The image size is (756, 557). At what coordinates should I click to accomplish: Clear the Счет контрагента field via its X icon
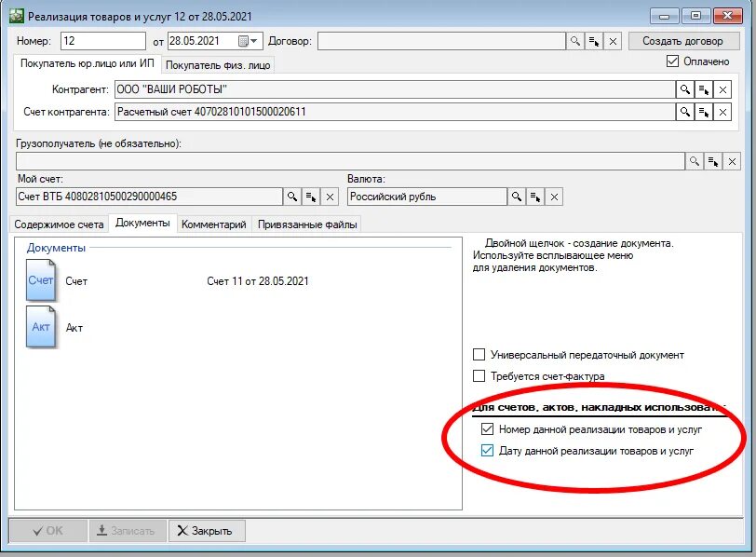tap(723, 112)
